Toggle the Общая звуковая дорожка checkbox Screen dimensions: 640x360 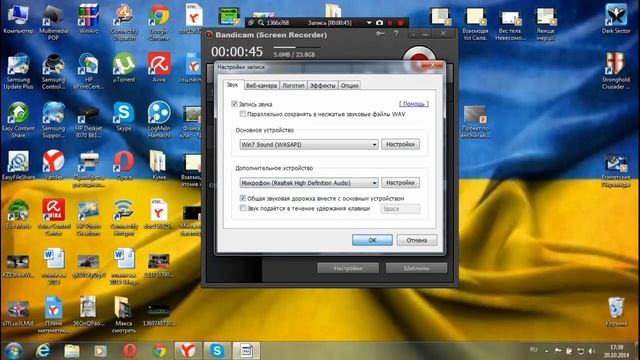(x=243, y=198)
